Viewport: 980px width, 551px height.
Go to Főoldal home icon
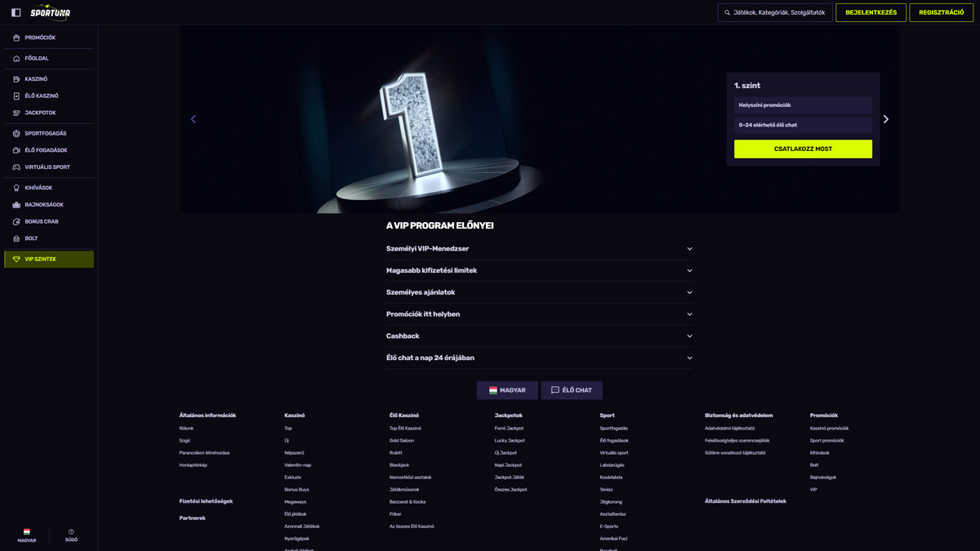pos(16,59)
